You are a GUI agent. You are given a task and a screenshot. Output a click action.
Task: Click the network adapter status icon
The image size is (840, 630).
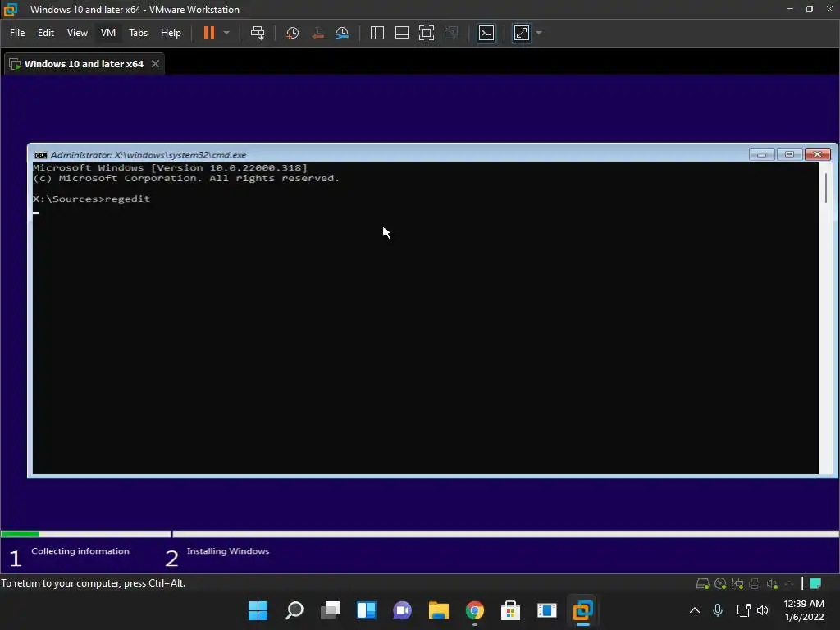pyautogui.click(x=737, y=583)
